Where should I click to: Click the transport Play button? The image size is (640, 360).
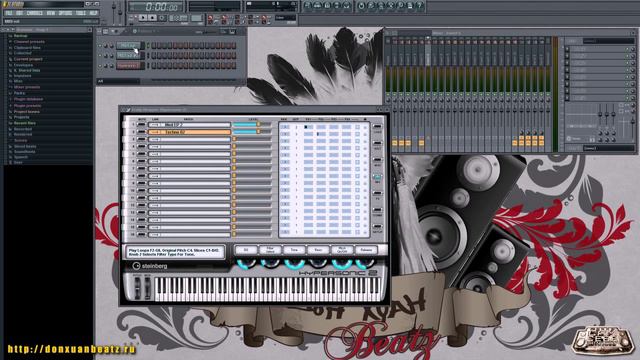point(142,18)
